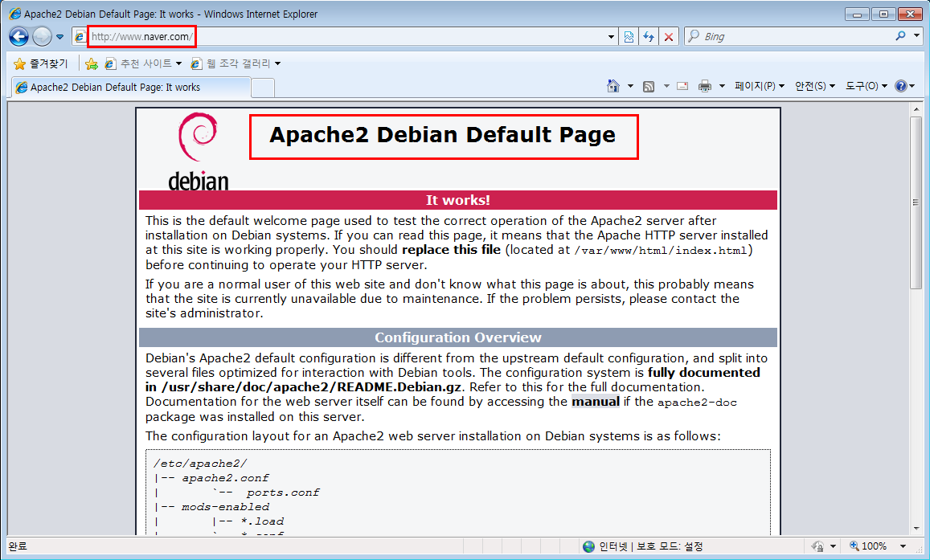Click the address bar with naver.com URL
The height and width of the screenshot is (560, 930).
point(344,37)
